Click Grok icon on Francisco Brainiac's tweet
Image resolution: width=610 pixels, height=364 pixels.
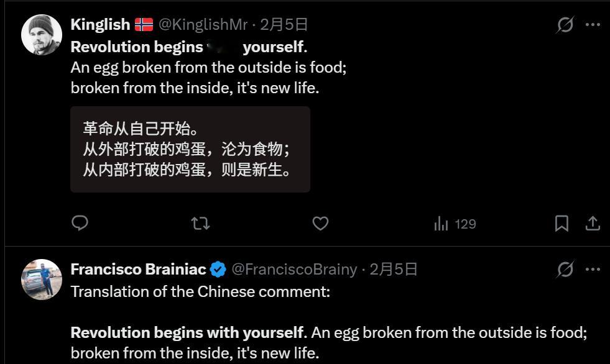[x=565, y=269]
